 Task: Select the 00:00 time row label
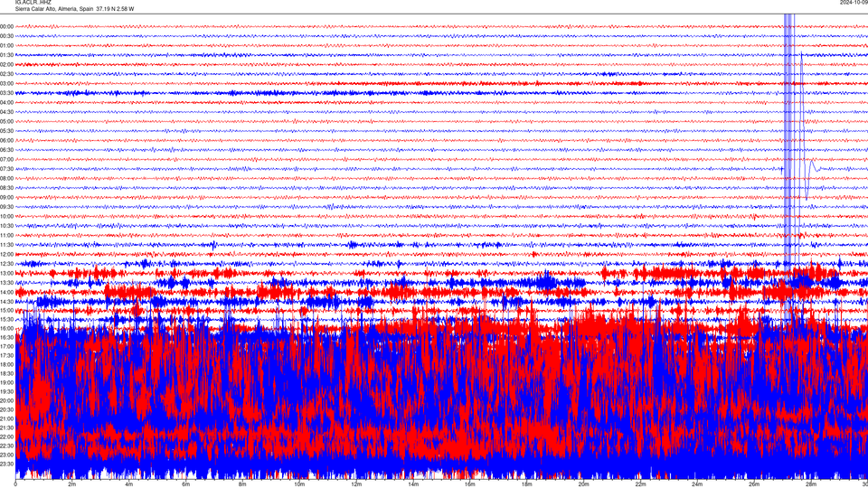click(x=6, y=26)
